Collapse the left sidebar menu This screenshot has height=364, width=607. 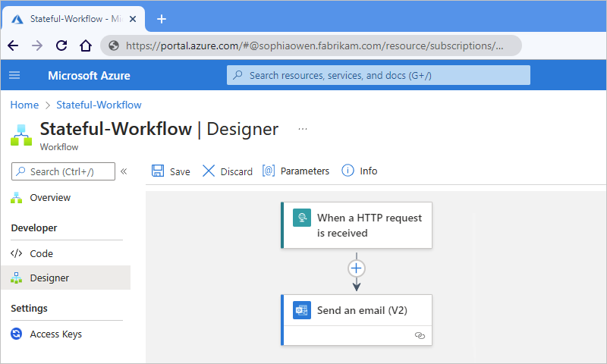pos(124,171)
